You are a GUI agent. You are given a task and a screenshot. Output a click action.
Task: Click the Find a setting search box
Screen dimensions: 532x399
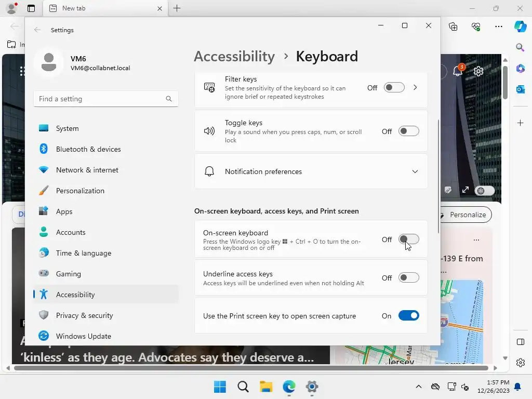tap(106, 99)
